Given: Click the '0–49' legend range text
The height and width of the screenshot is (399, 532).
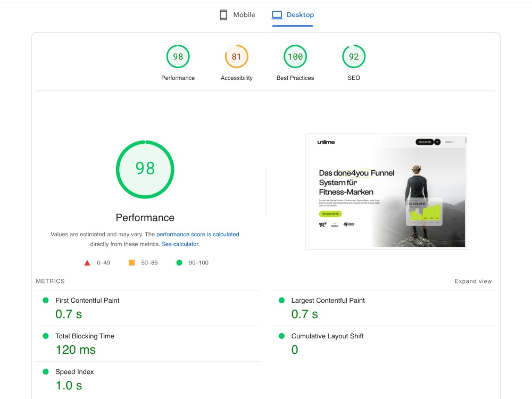Looking at the screenshot, I should (x=104, y=263).
